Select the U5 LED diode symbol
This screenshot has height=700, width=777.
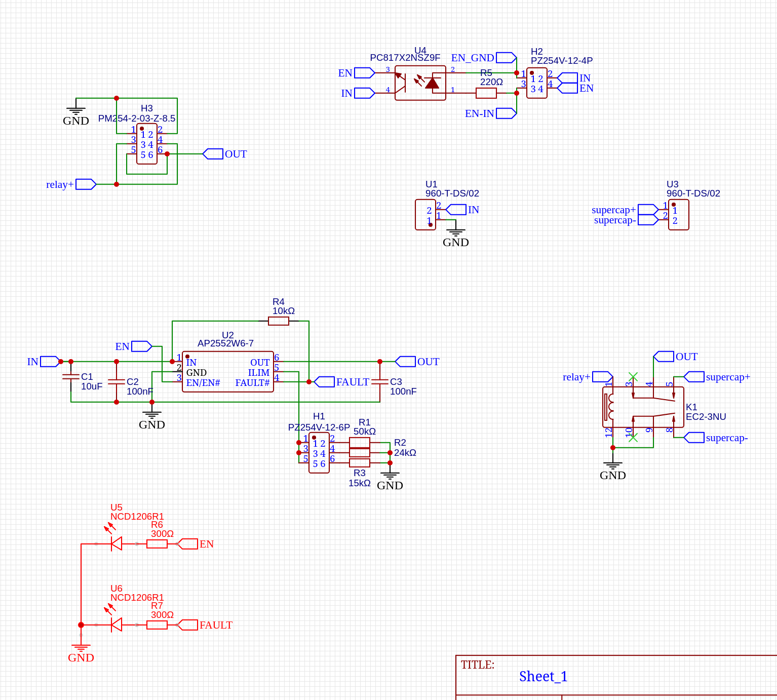coord(116,544)
